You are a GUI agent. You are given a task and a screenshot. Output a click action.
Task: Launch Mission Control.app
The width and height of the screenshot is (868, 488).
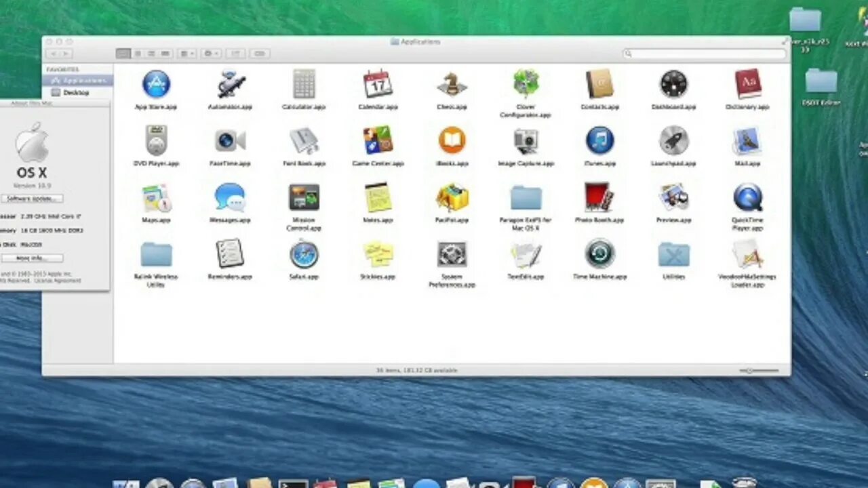click(304, 198)
